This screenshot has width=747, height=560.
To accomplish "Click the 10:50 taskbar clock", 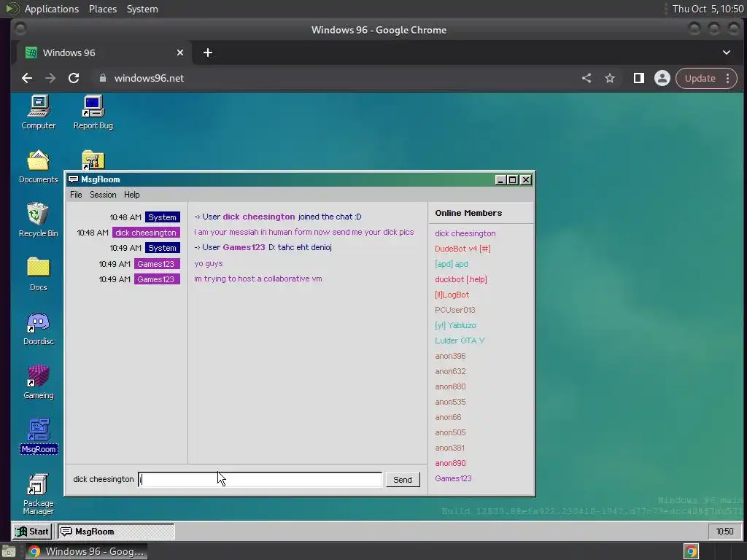I will coord(724,532).
